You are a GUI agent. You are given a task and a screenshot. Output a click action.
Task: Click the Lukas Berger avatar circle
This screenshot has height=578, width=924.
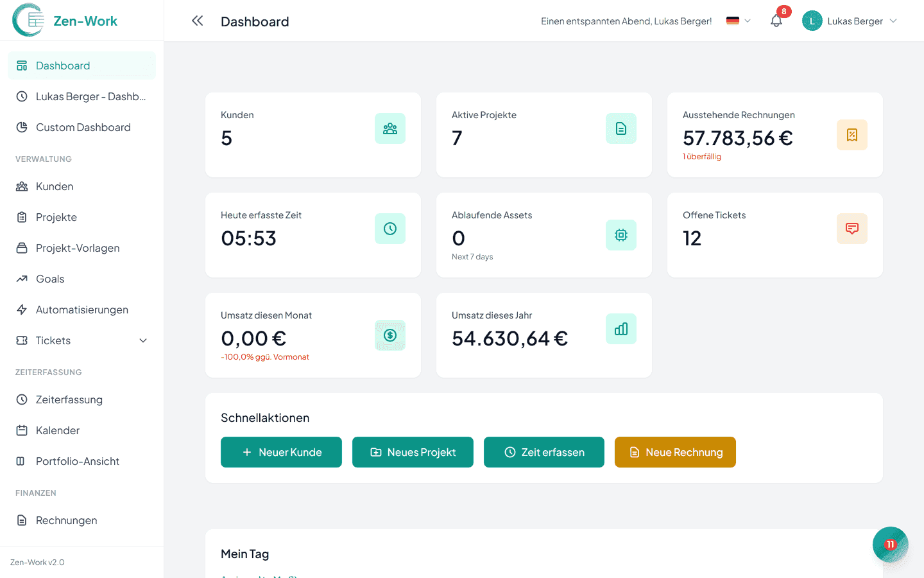(812, 21)
